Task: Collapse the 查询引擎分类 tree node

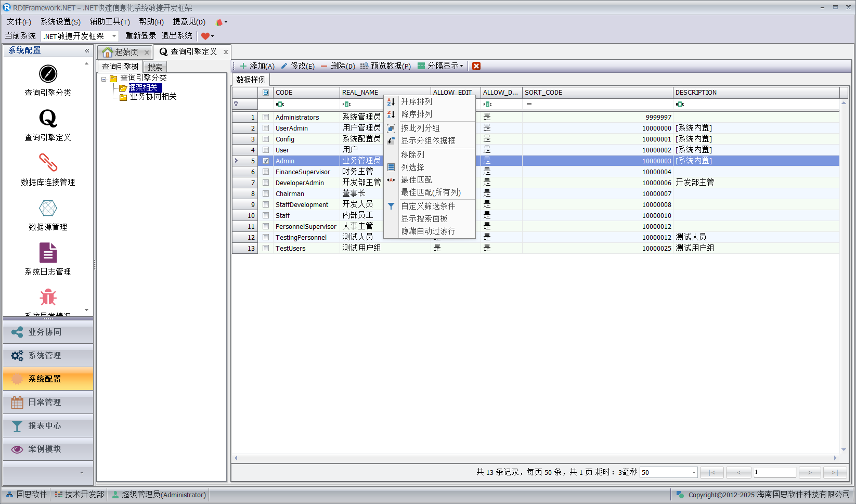Action: [x=104, y=79]
